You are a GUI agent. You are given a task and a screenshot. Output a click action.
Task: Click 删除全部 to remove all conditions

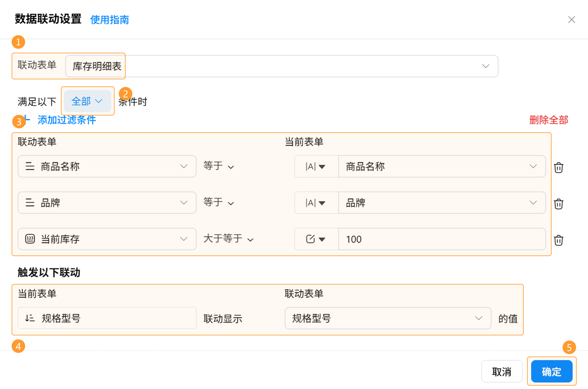point(548,120)
